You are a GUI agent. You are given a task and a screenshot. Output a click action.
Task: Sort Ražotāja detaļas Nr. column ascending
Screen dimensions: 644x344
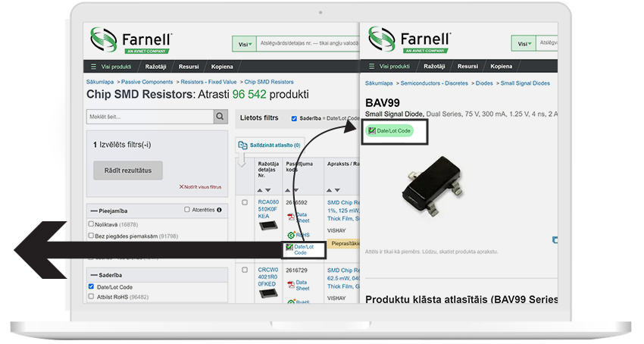tap(260, 190)
